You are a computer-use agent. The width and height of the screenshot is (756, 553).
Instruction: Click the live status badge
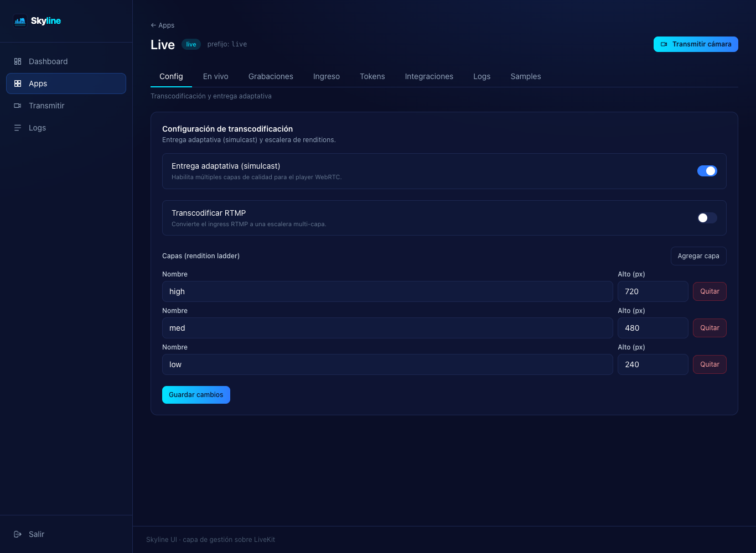point(191,44)
